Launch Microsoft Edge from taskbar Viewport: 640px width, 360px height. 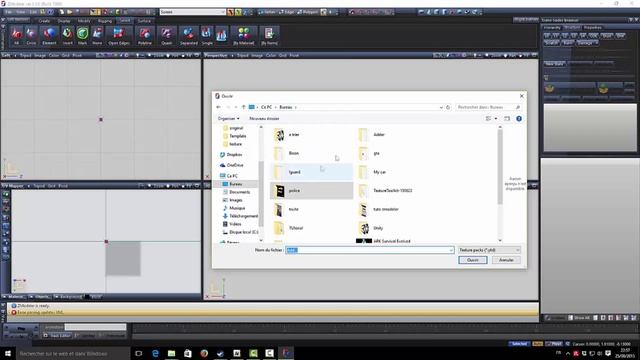pos(155,353)
